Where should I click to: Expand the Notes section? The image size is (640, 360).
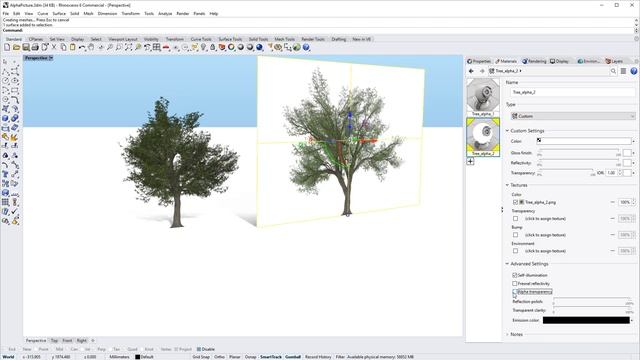507,335
